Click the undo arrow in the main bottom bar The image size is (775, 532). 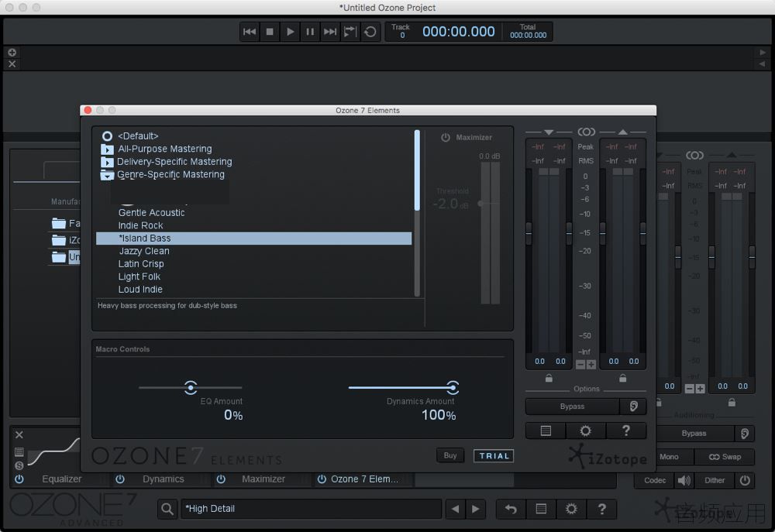(511, 509)
